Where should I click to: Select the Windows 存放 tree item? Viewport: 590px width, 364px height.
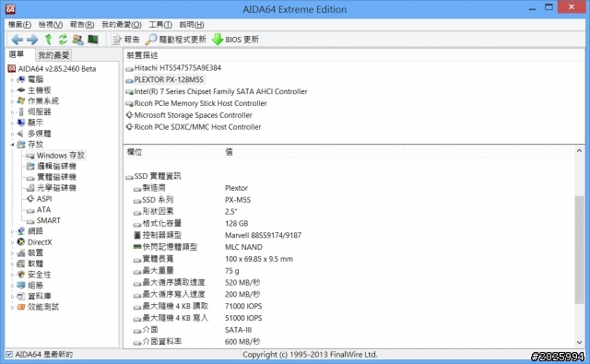(x=55, y=156)
